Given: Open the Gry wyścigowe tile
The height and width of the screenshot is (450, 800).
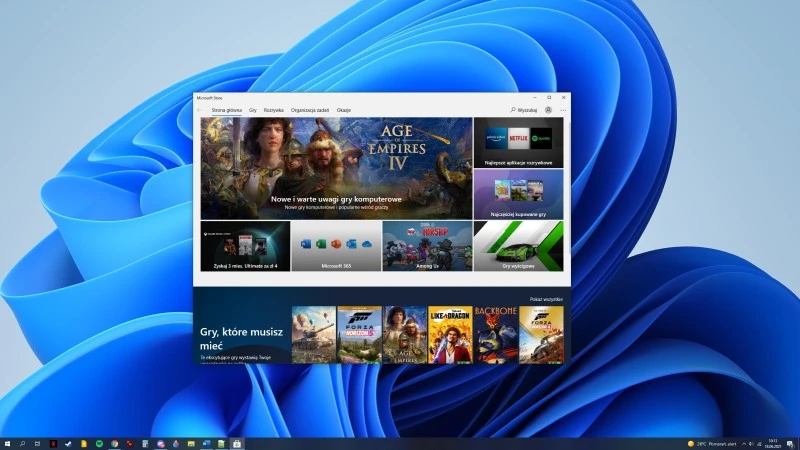Looking at the screenshot, I should [x=518, y=246].
